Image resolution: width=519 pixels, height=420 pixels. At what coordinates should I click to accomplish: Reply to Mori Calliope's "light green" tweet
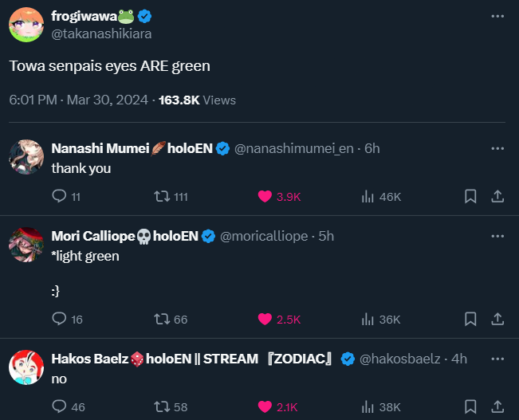click(x=59, y=319)
